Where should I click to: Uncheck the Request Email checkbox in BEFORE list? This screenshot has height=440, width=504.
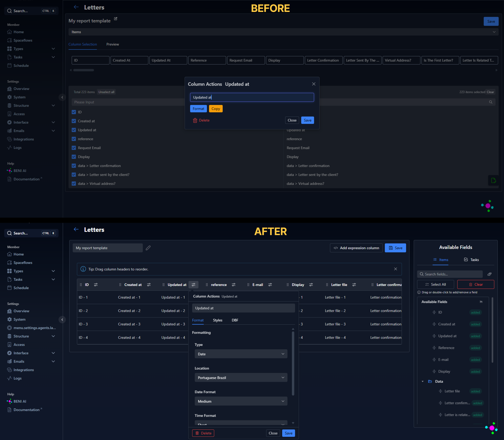[74, 148]
